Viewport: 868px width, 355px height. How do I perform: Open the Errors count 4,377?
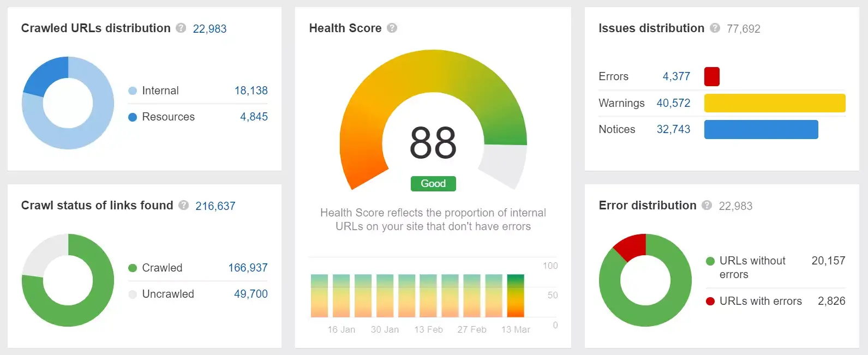click(x=677, y=76)
